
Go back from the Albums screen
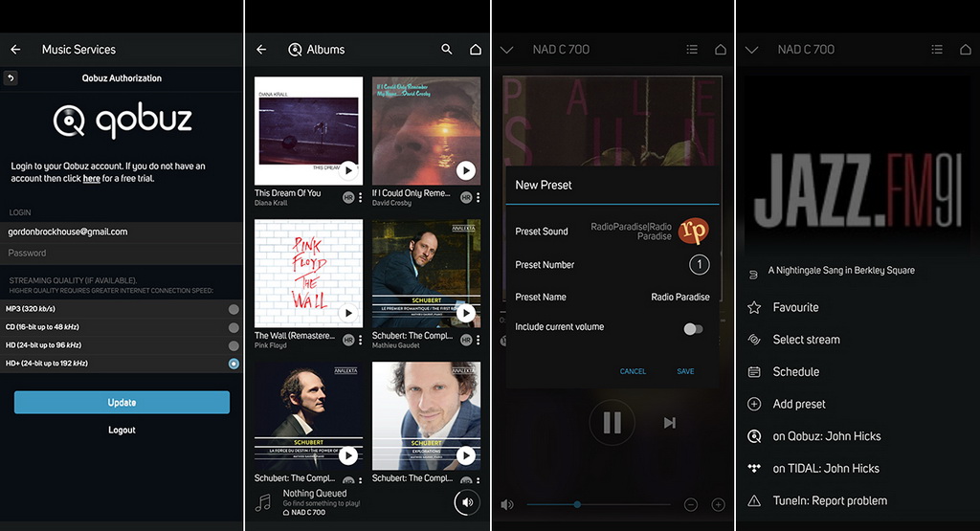pos(261,50)
